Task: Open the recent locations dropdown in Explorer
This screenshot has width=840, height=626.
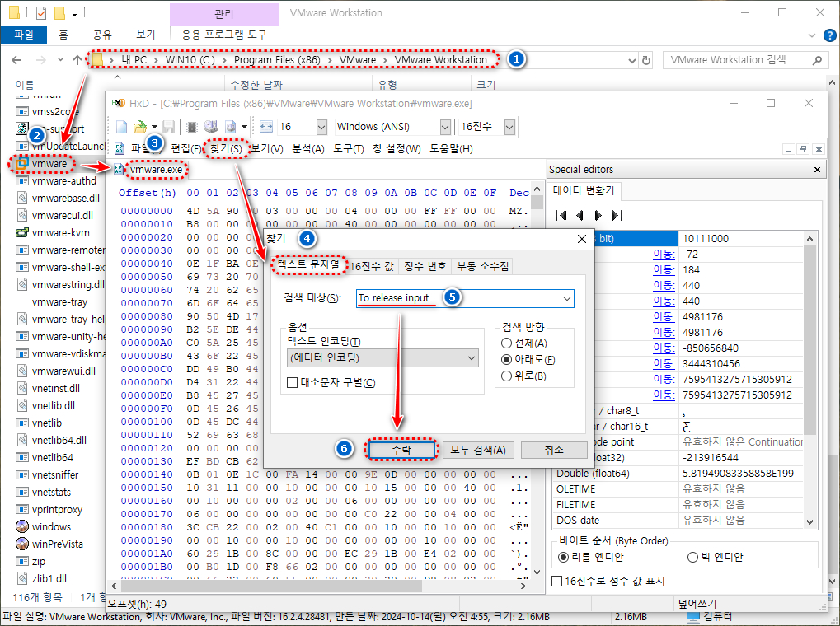Action: point(60,60)
